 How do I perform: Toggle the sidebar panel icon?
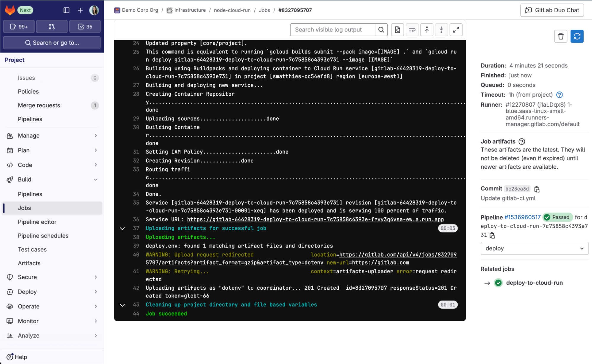coord(66,9)
